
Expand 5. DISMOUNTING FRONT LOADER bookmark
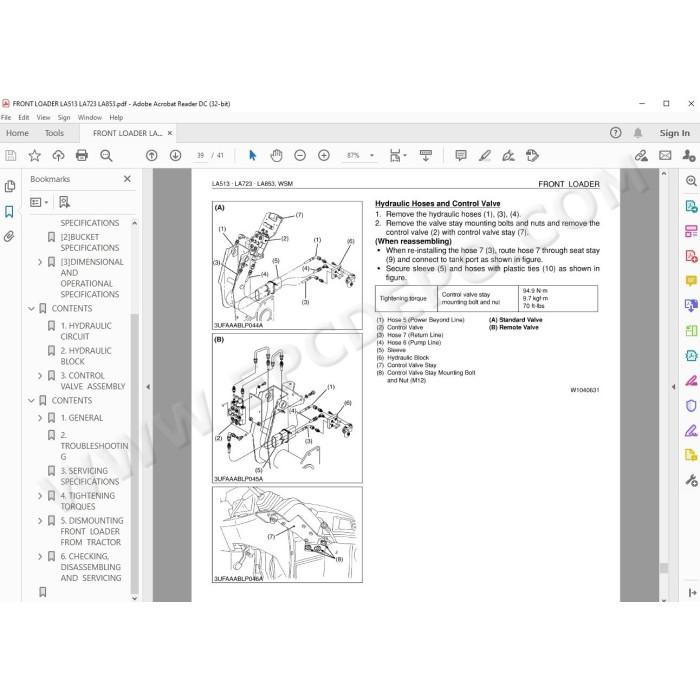[40, 521]
